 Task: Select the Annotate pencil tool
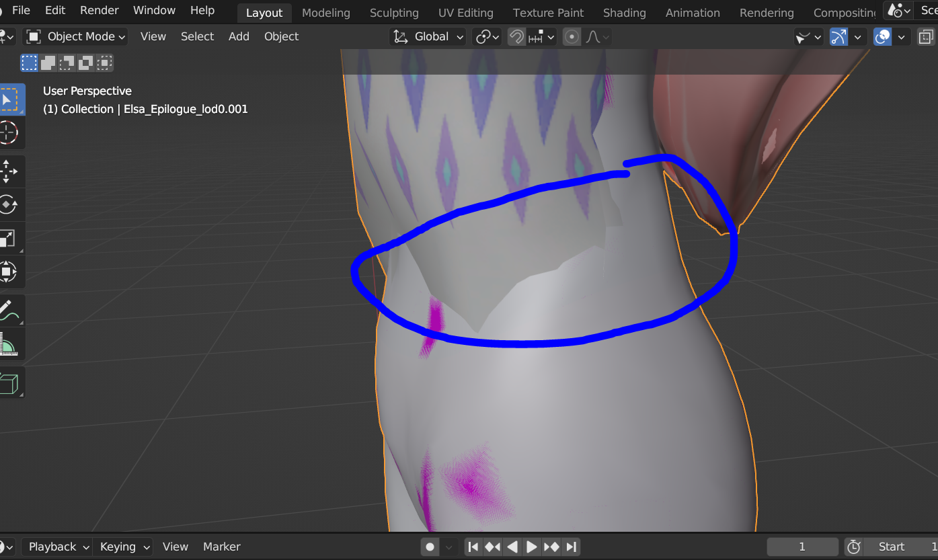[x=8, y=310]
